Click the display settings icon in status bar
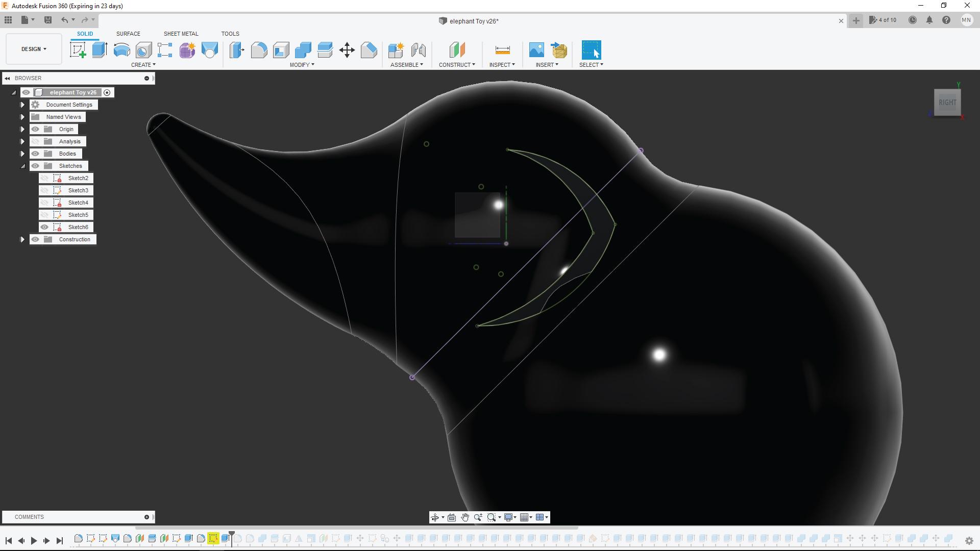The image size is (980, 551). click(x=509, y=517)
